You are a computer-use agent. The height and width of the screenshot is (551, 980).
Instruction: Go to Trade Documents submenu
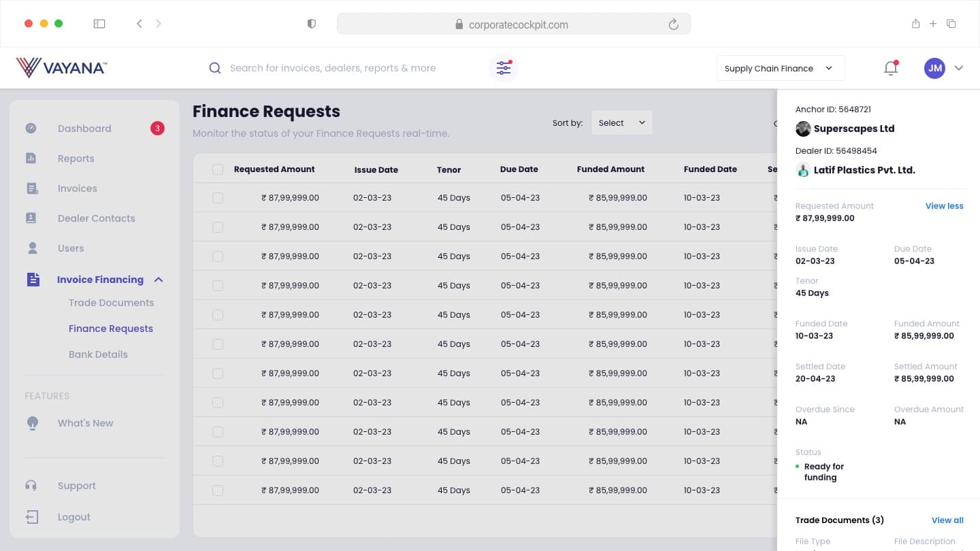pos(111,303)
